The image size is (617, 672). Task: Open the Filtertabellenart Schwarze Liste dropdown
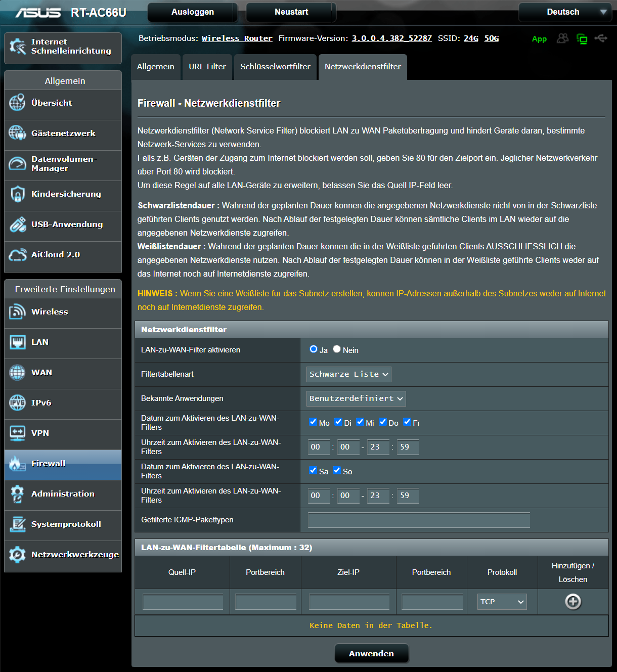349,374
